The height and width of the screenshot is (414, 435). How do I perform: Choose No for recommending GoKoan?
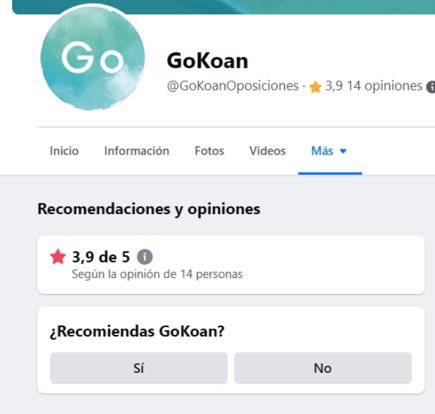[x=323, y=368]
